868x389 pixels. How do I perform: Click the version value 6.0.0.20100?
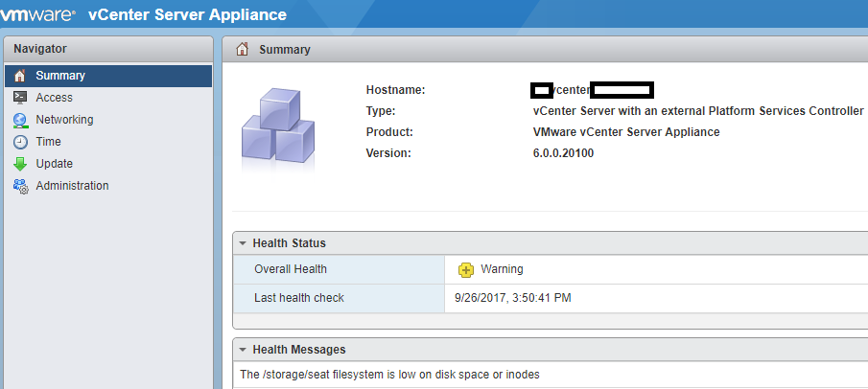point(563,153)
